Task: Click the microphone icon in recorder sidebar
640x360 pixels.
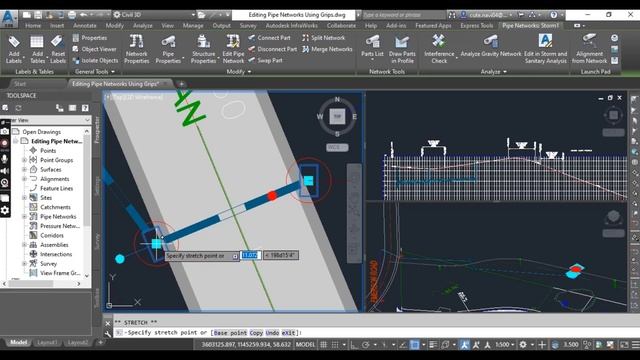Action: pyautogui.click(x=4, y=159)
